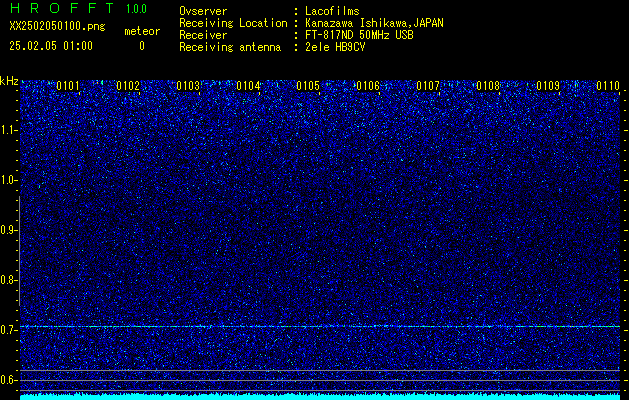Click the 0102 time marker

(128, 86)
